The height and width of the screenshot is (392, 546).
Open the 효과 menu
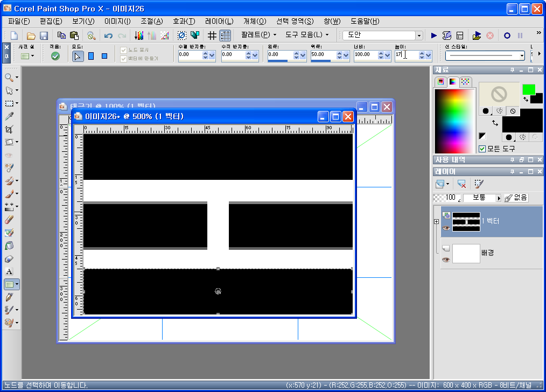(x=184, y=21)
